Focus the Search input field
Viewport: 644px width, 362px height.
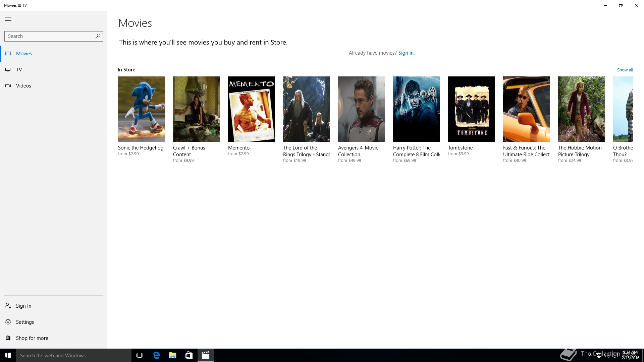[x=54, y=36]
